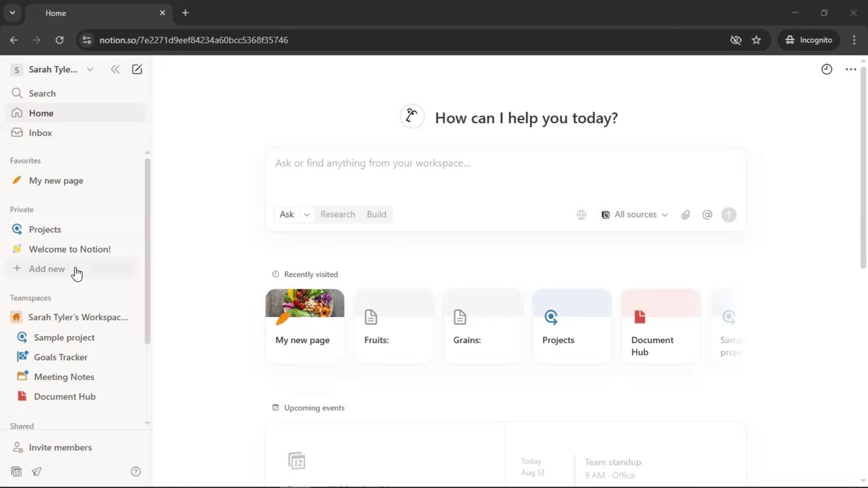Screen dimensions: 868x488
Task: Expand the Ask mode dropdown arrow
Action: click(x=307, y=215)
